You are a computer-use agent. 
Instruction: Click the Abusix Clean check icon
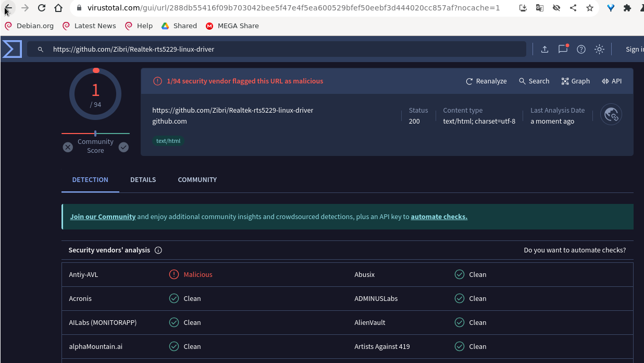(460, 274)
